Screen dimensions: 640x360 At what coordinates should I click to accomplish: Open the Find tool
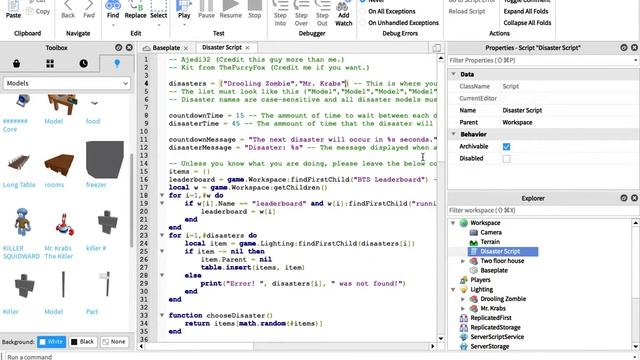tap(113, 10)
